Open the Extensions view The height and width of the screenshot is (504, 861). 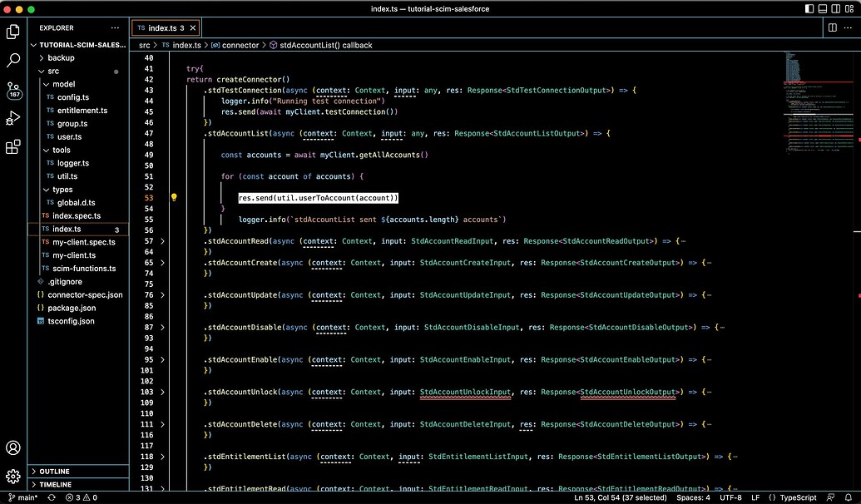(12, 147)
